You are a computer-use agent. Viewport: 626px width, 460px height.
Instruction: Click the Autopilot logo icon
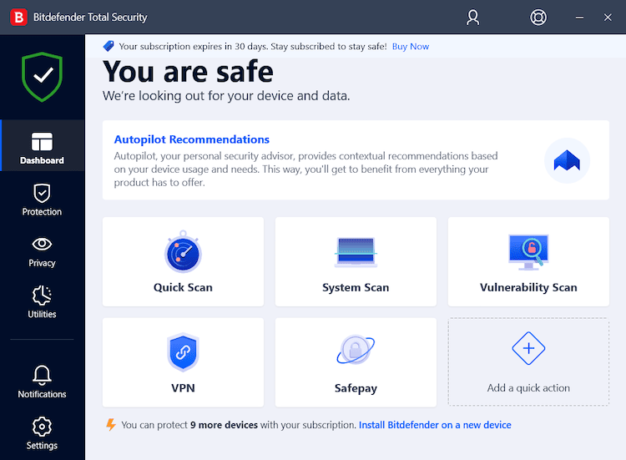(567, 160)
